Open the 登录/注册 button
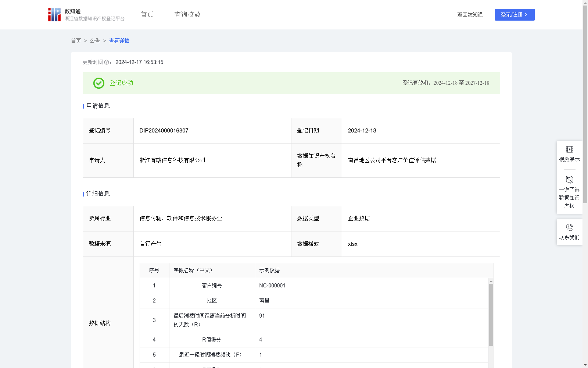 514,15
